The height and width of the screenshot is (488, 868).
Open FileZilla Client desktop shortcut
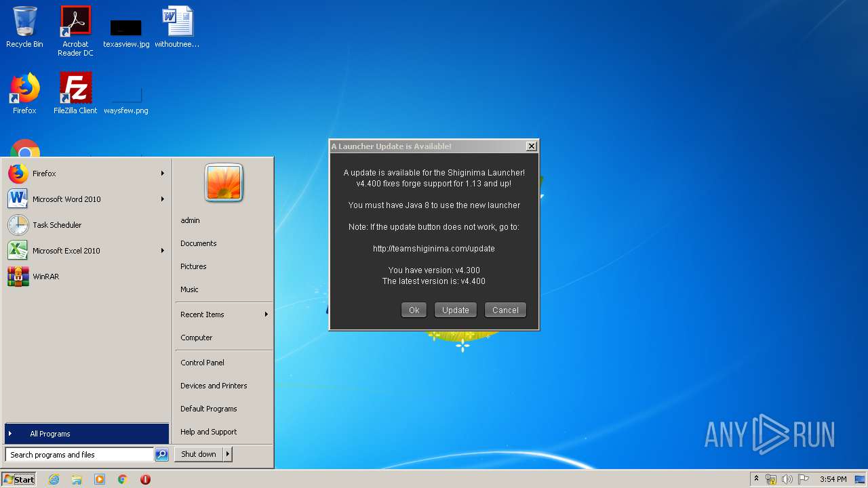point(75,94)
